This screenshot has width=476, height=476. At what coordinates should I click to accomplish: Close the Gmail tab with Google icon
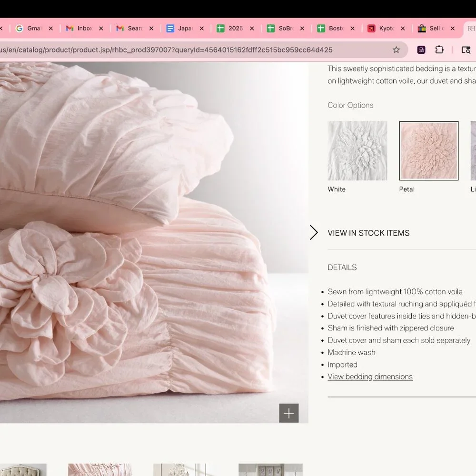(51, 28)
